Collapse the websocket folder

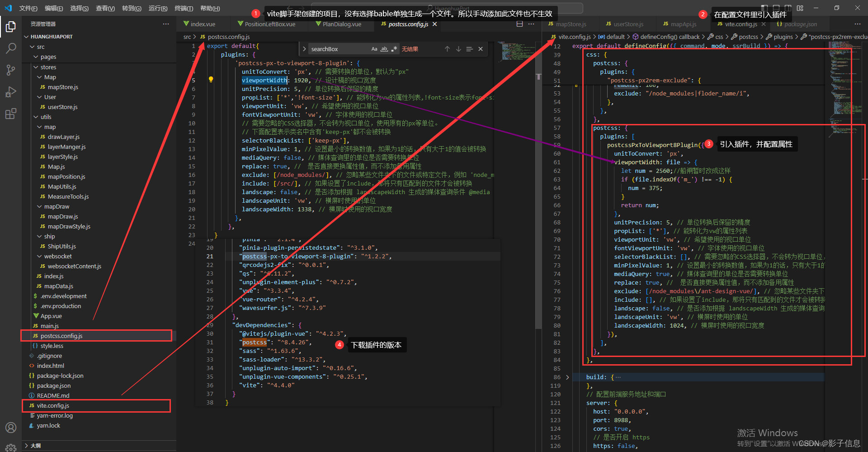point(39,256)
